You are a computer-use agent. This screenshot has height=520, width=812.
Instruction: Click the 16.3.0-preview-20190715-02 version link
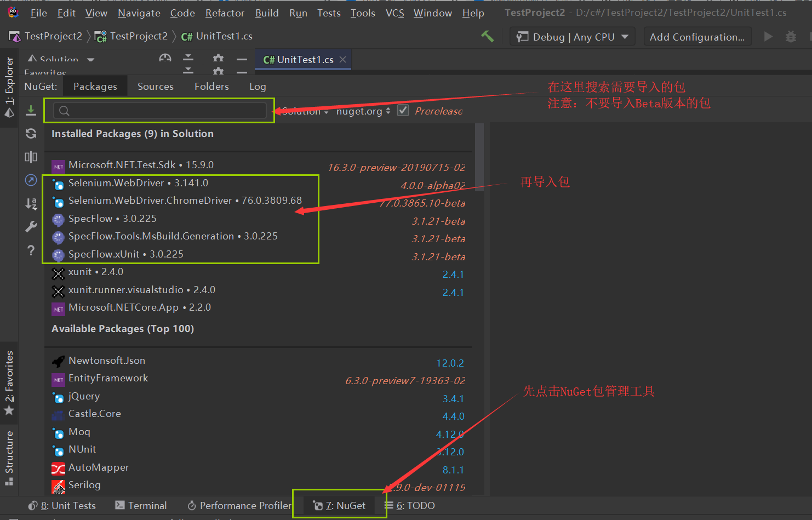(397, 167)
